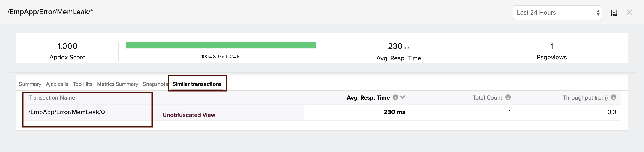Close the transaction details panel
Image resolution: width=644 pixels, height=152 pixels.
coord(629,13)
